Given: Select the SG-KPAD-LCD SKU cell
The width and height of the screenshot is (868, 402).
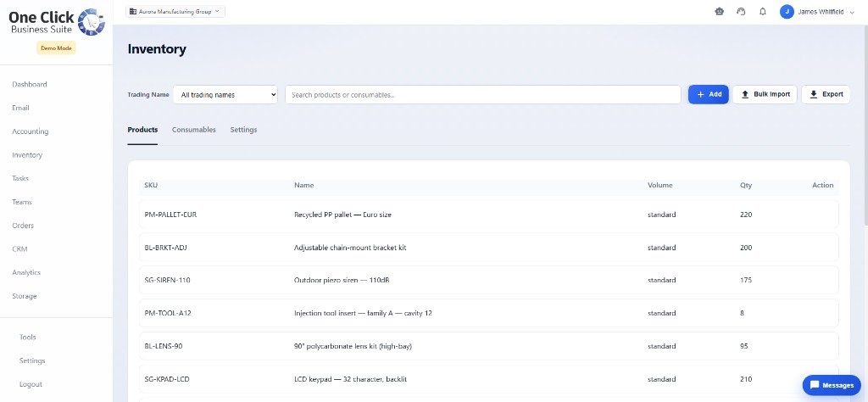Looking at the screenshot, I should click(x=167, y=379).
